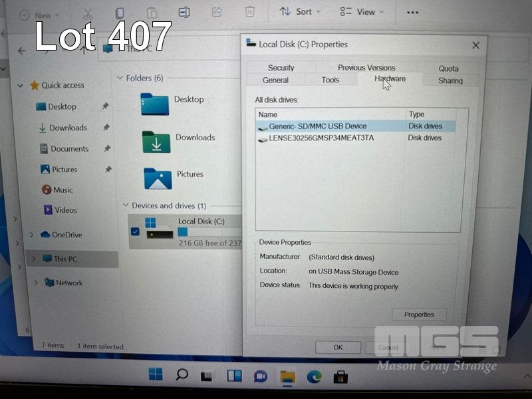
Task: Click the Properties button for the device
Action: [x=419, y=315]
